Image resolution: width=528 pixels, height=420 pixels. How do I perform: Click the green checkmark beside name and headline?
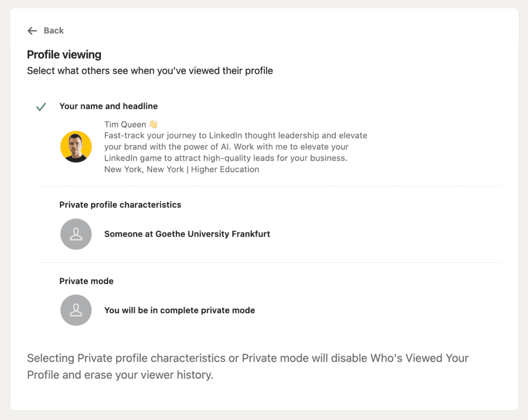pyautogui.click(x=41, y=107)
